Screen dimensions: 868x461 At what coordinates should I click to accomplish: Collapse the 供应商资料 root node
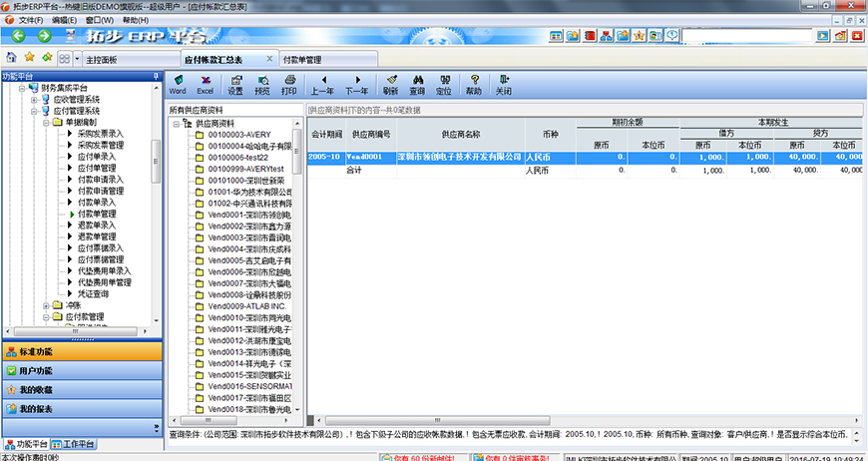[x=177, y=124]
